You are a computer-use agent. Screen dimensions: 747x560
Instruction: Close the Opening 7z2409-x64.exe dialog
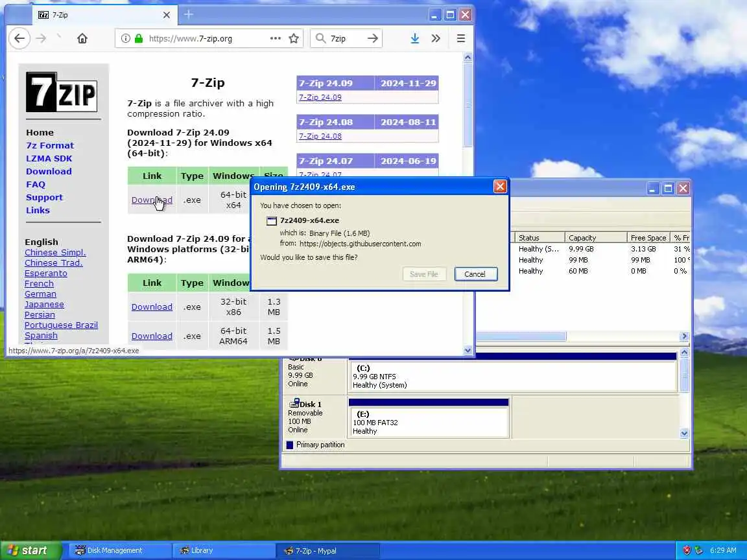[500, 187]
